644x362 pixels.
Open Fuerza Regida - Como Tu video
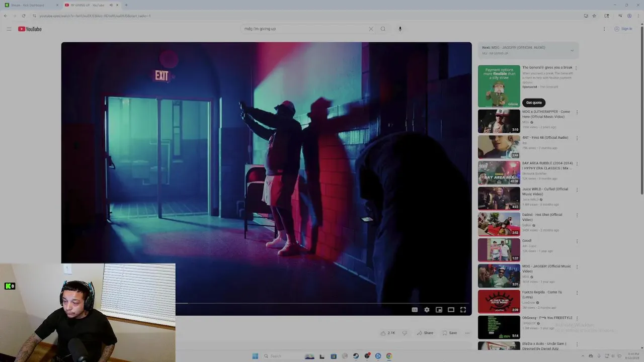point(499,302)
